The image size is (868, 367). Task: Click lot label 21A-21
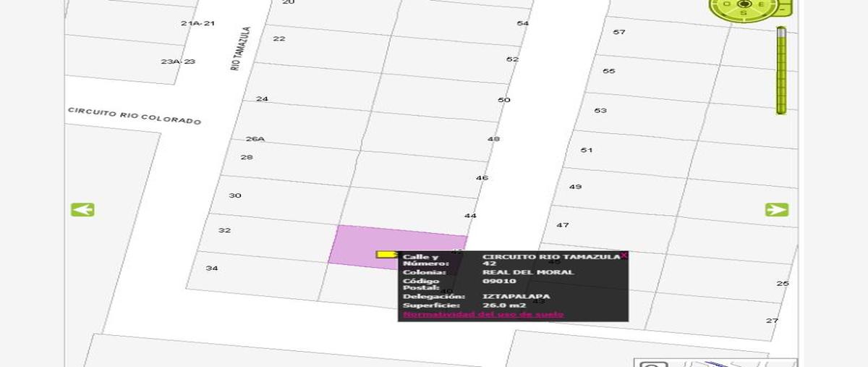pyautogui.click(x=197, y=23)
